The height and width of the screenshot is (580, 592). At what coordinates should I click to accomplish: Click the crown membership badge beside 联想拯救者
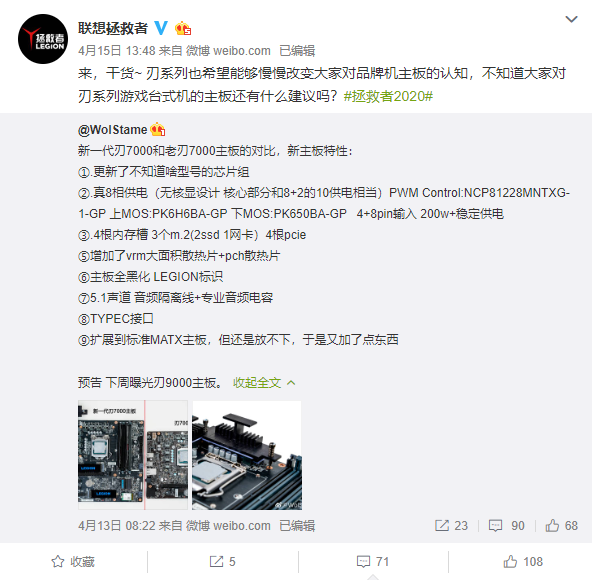tap(183, 28)
